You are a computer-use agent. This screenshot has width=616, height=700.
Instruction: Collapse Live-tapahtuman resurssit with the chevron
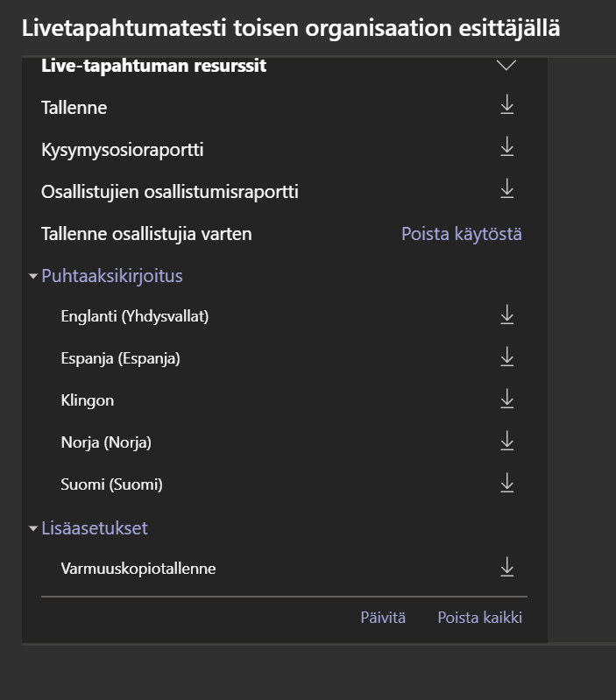point(506,66)
